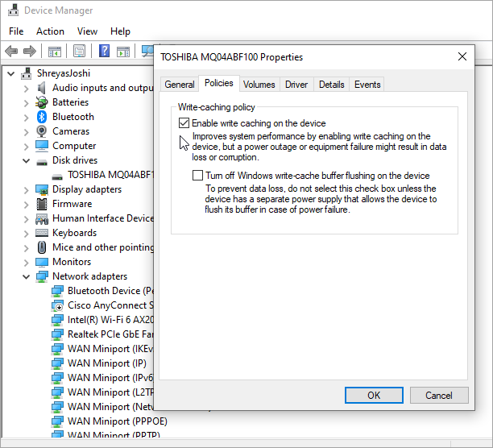Click the Keyboards category icon

[42, 233]
